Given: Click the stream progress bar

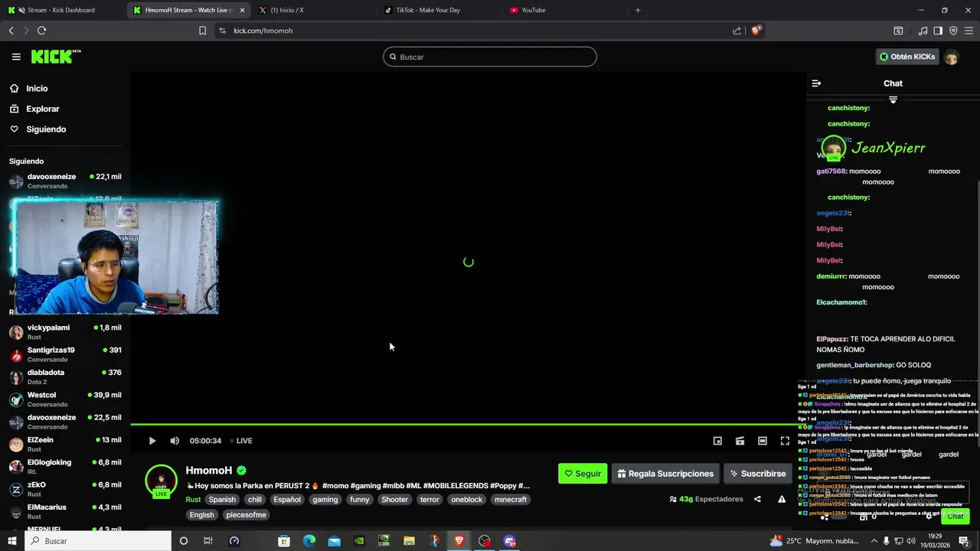Looking at the screenshot, I should 468,424.
